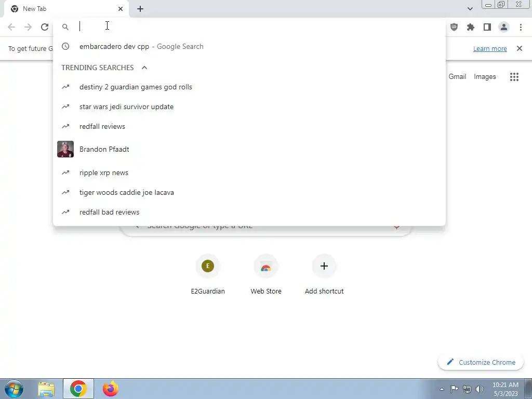Click the browser back arrow
The height and width of the screenshot is (399, 532).
(11, 27)
